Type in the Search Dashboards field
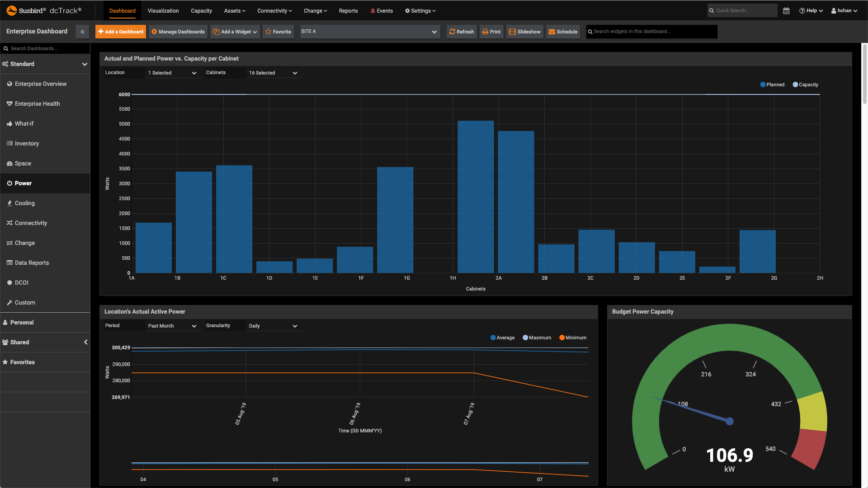 click(45, 48)
